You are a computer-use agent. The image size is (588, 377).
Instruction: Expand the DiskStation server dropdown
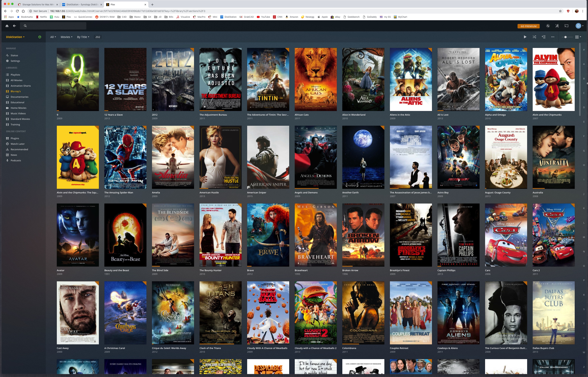click(15, 37)
